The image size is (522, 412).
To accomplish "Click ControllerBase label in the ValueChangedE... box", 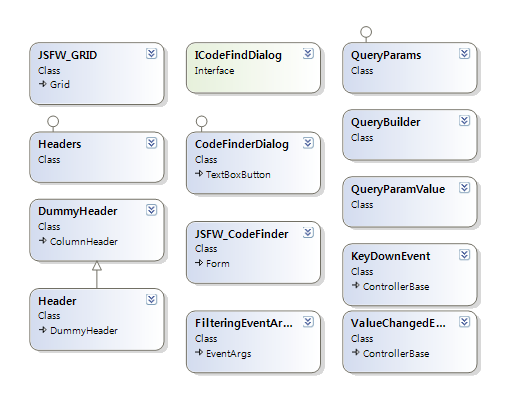I will 396,353.
